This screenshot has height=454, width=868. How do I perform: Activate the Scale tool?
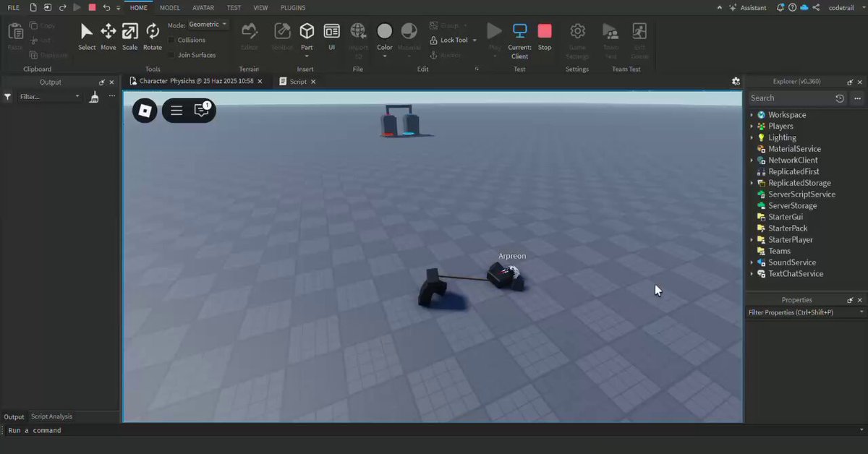[x=129, y=37]
